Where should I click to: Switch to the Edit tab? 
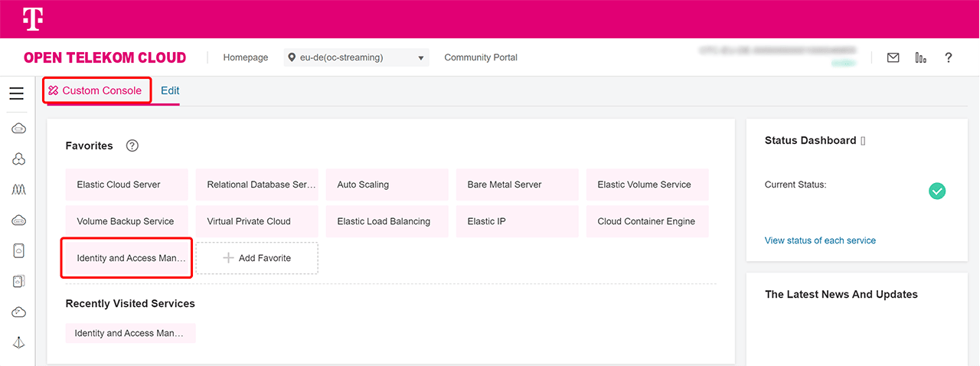170,90
